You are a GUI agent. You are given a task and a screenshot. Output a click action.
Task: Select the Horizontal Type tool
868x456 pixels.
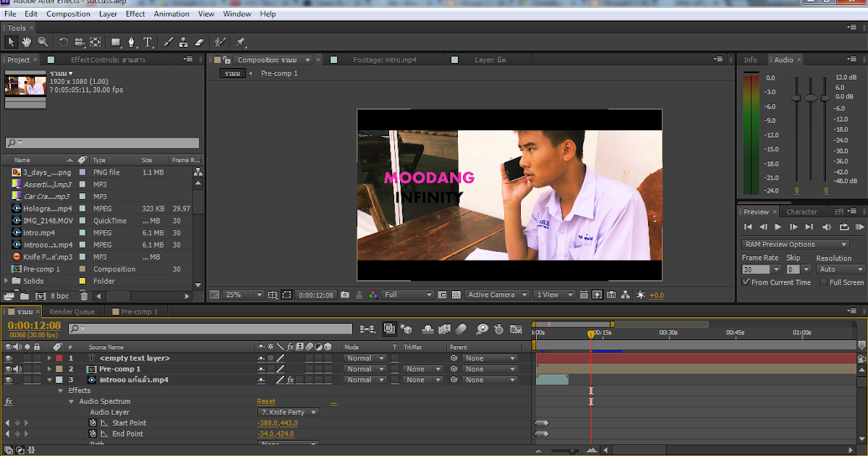point(148,42)
